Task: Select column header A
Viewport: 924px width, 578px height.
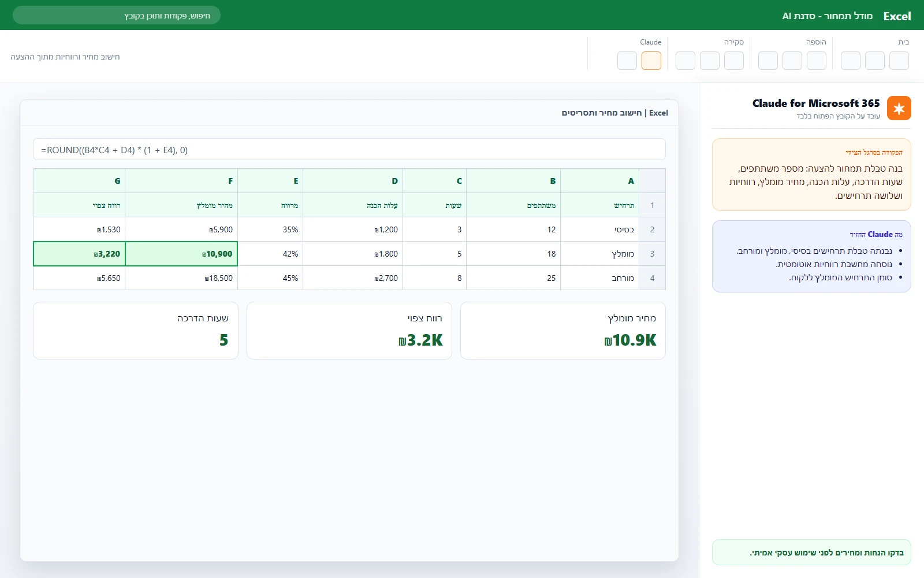Action: coord(599,181)
